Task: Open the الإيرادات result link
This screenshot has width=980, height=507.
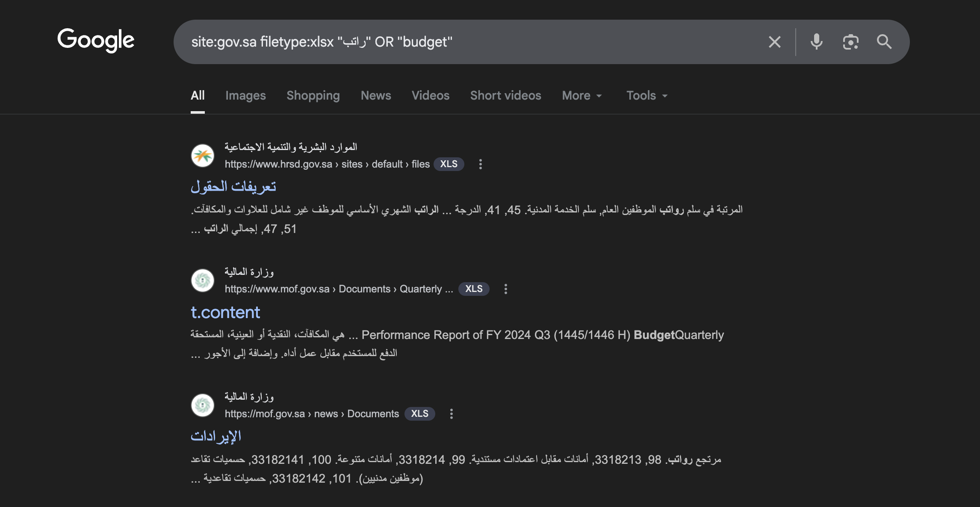Action: 216,436
